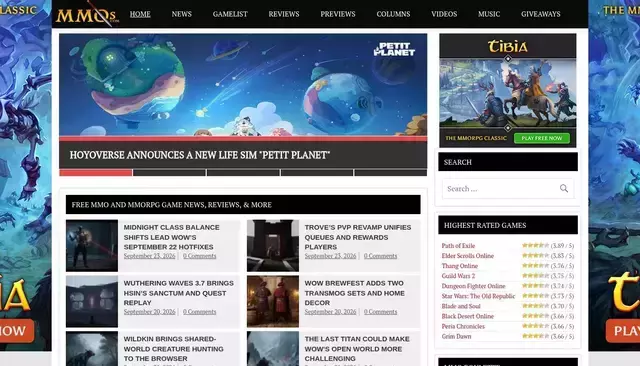The height and width of the screenshot is (366, 640).
Task: Open Star Wars: The Old Republic link
Action: pos(478,296)
